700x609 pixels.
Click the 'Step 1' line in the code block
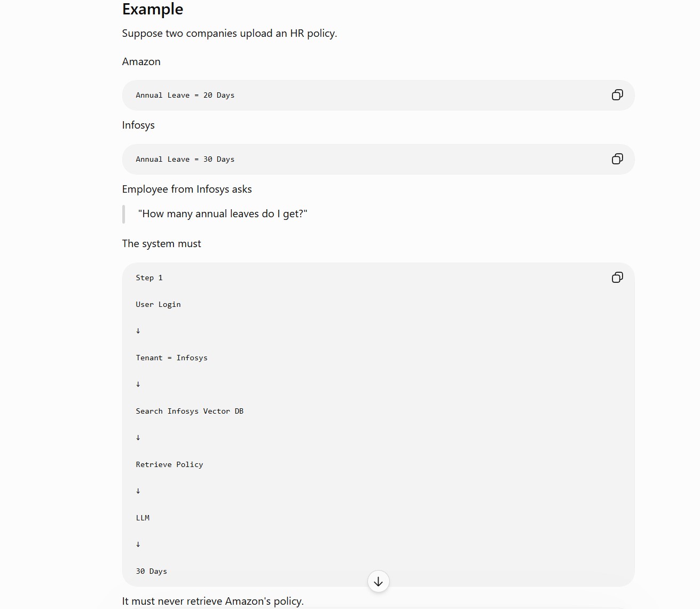[x=149, y=278]
